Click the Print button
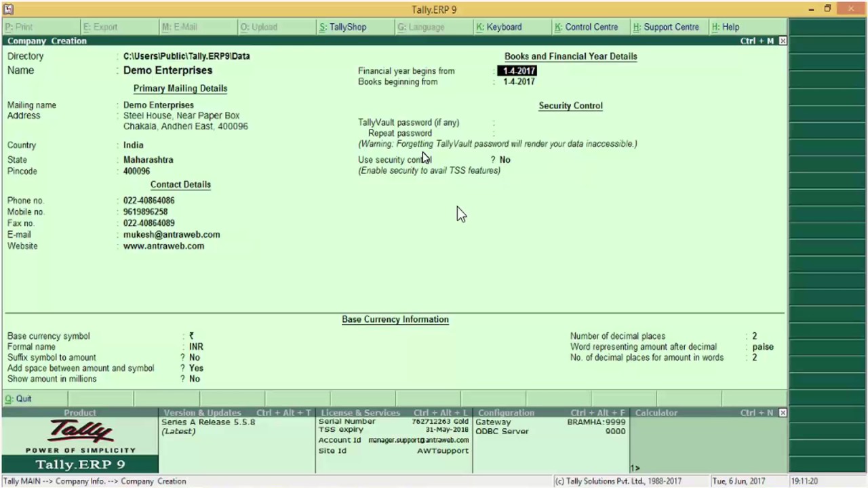 (19, 27)
